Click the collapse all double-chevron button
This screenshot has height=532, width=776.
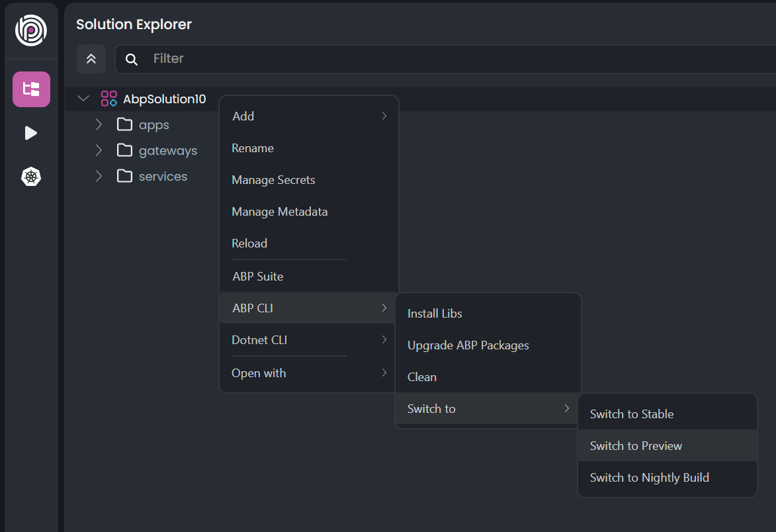pos(91,59)
